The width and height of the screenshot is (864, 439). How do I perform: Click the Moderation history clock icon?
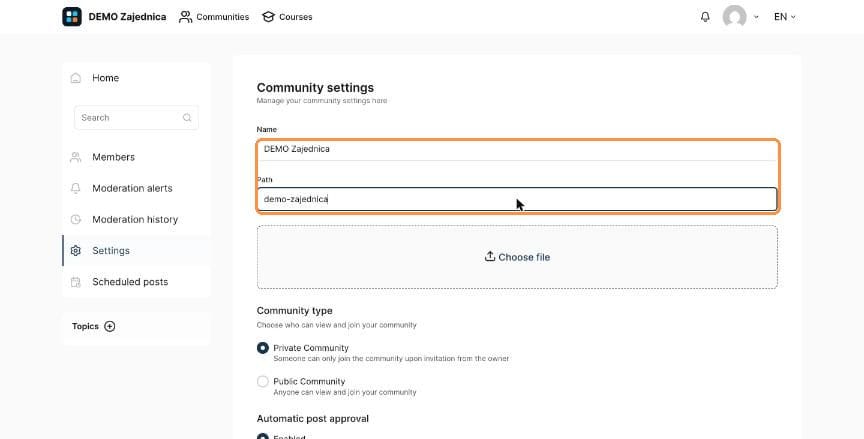[75, 219]
